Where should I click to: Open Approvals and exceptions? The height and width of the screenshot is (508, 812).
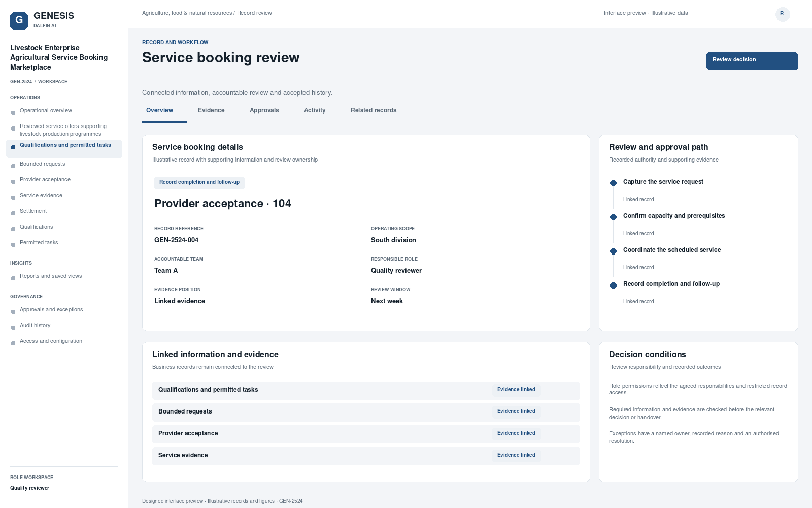click(64, 310)
